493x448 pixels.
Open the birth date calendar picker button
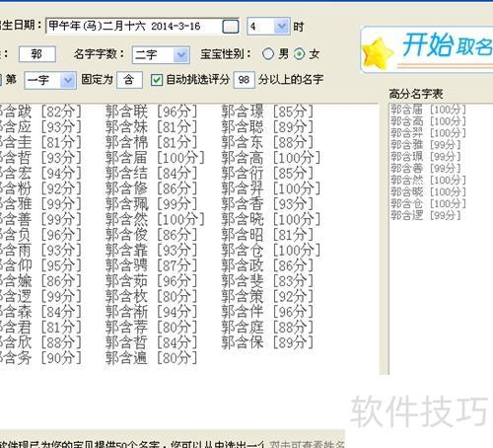231,27
